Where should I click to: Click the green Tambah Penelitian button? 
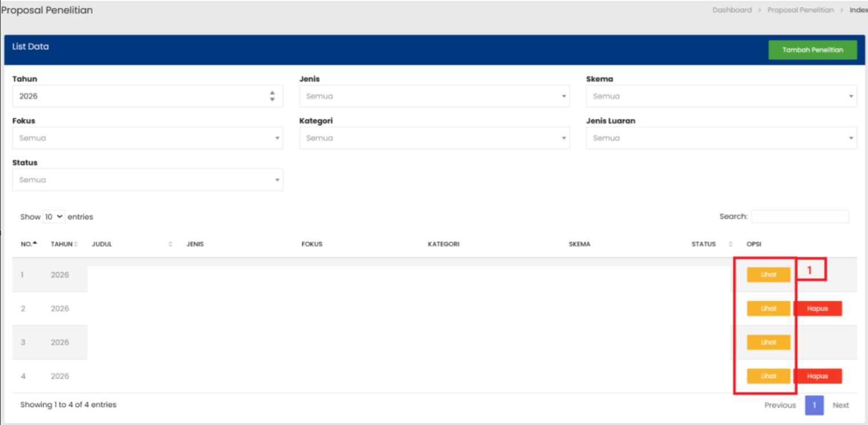(x=812, y=50)
